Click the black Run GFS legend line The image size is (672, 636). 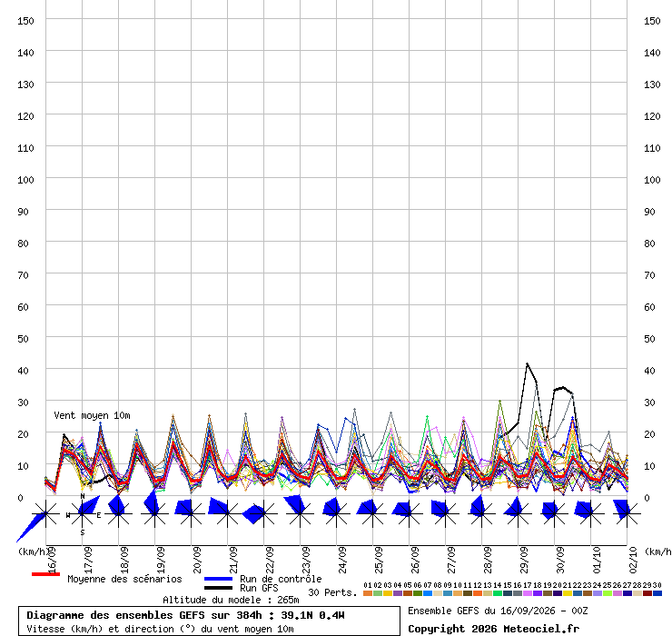pyautogui.click(x=218, y=588)
